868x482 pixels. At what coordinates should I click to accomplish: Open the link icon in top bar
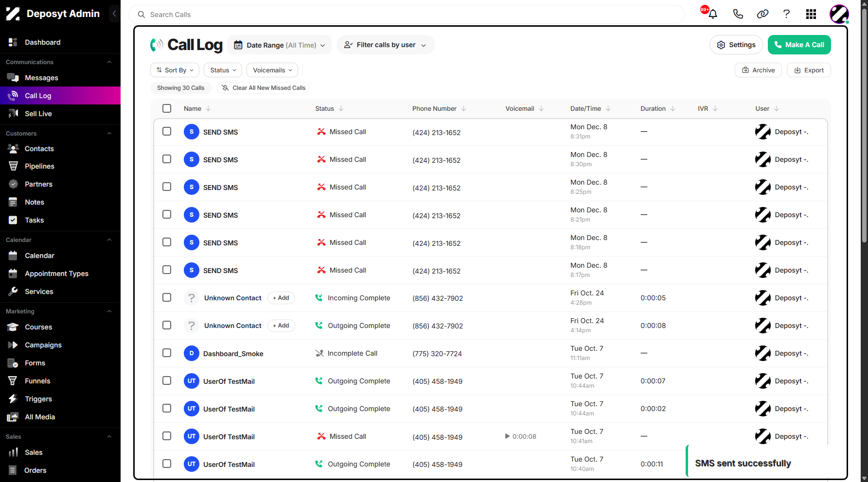(762, 14)
